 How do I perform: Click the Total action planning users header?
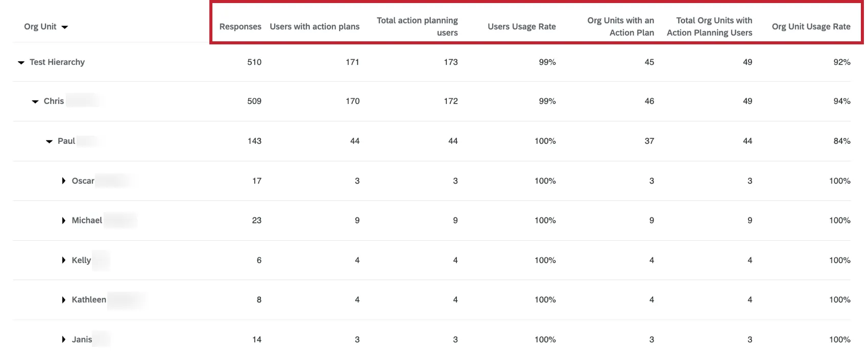tap(417, 27)
